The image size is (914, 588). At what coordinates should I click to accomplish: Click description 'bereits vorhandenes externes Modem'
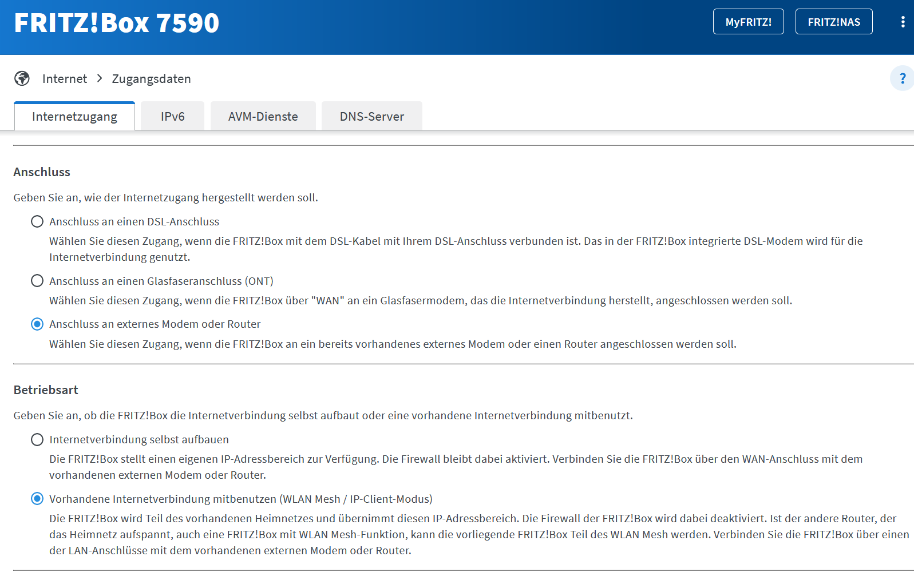coord(393,344)
